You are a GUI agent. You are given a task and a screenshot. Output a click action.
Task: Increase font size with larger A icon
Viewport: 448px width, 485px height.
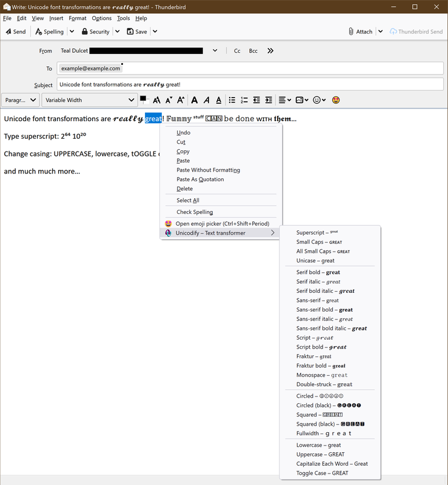coord(181,100)
